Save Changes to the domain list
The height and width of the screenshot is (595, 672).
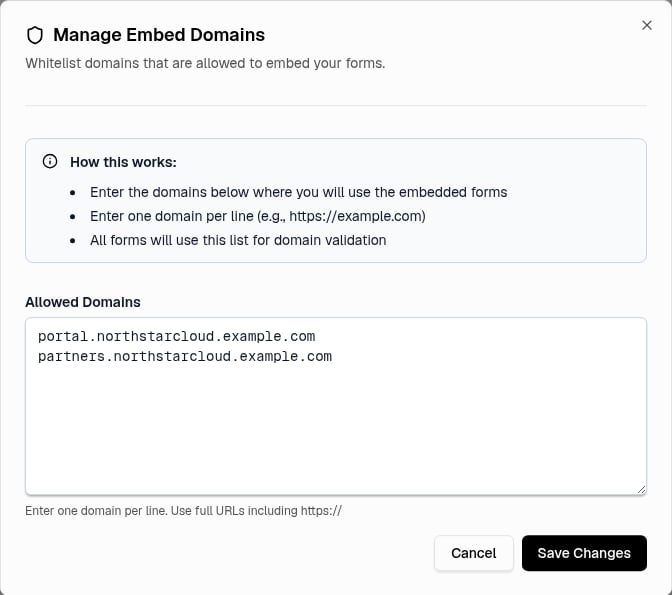pos(584,553)
